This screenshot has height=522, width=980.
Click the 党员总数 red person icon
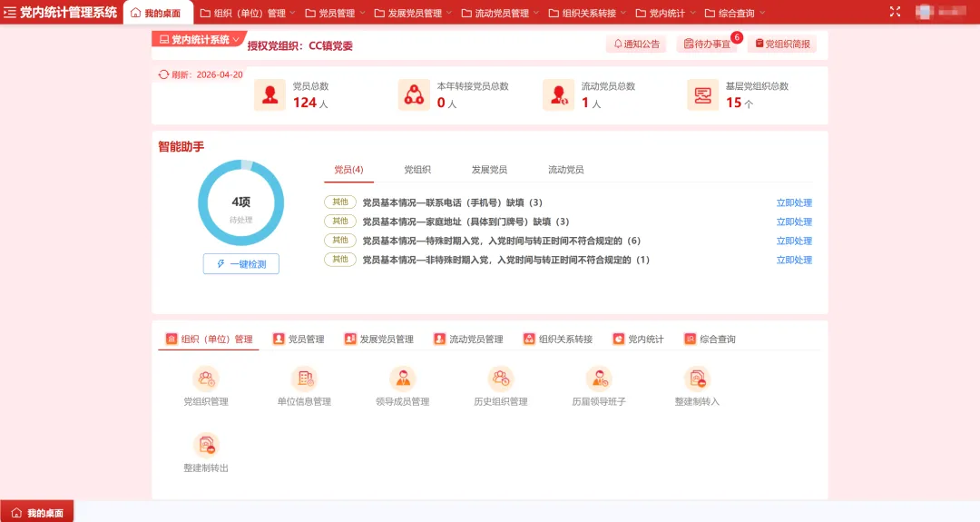pos(270,95)
